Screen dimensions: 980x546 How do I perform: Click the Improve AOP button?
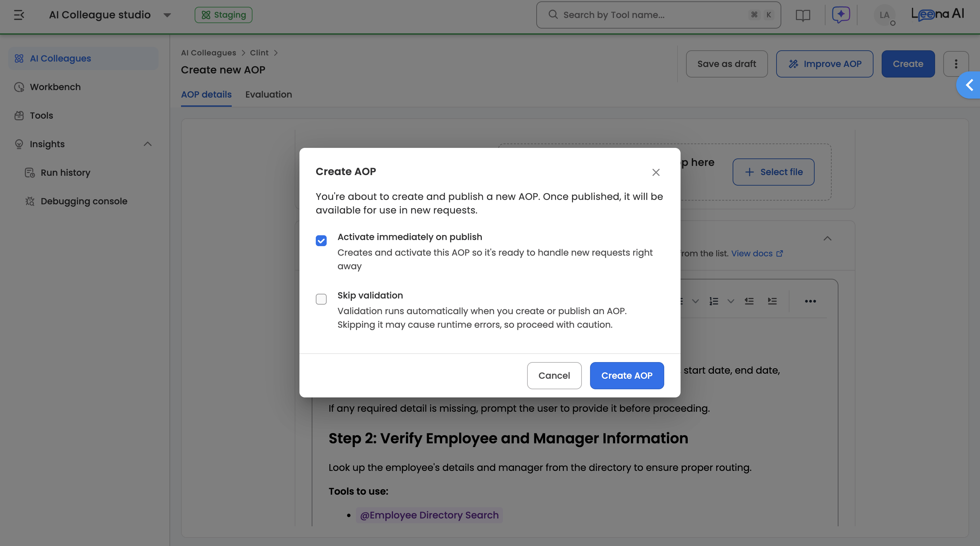pos(824,64)
